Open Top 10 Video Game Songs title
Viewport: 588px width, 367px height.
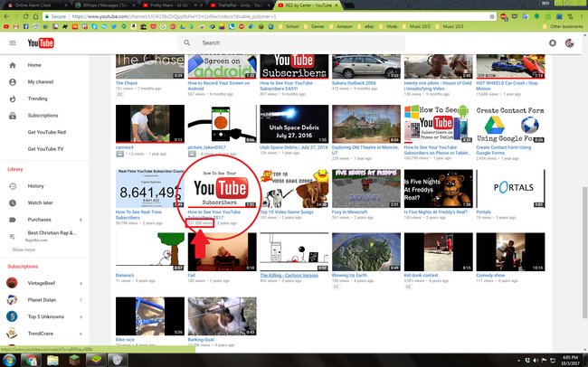pyautogui.click(x=287, y=212)
